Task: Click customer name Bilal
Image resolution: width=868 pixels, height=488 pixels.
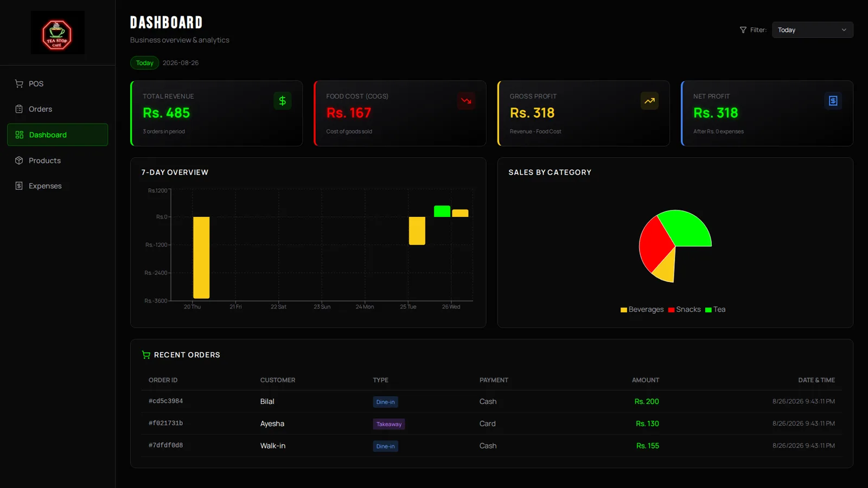Action: click(267, 402)
